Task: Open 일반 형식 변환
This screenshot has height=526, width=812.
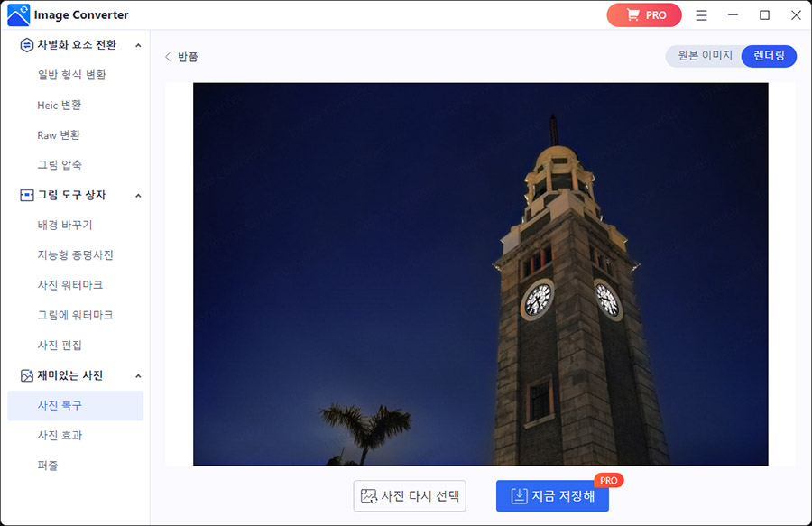Action: coord(71,75)
